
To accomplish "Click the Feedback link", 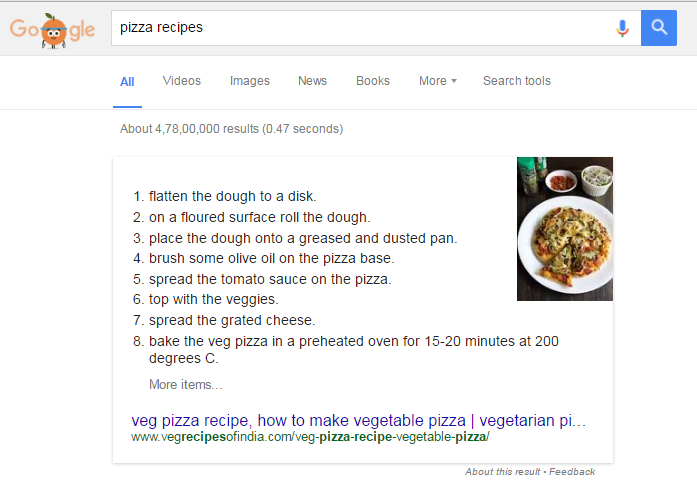I will click(572, 472).
